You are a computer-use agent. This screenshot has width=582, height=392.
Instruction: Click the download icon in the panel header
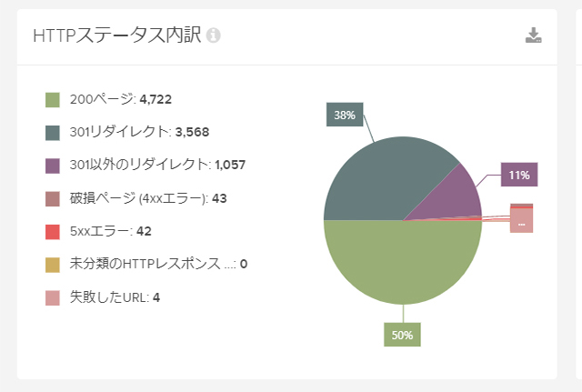pyautogui.click(x=534, y=35)
